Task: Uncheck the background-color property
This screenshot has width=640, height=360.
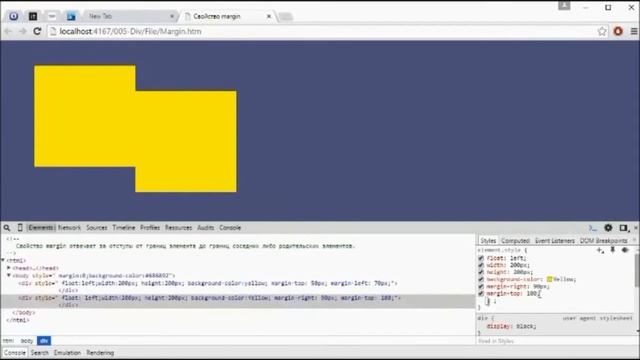Action: pyautogui.click(x=481, y=279)
